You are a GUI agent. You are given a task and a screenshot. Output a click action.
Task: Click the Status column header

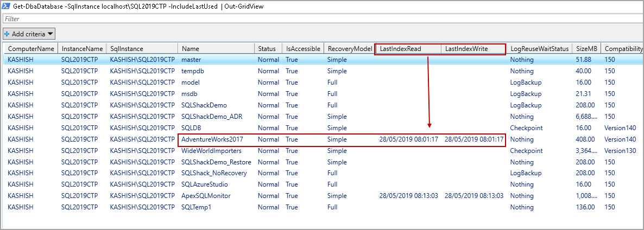[267, 49]
